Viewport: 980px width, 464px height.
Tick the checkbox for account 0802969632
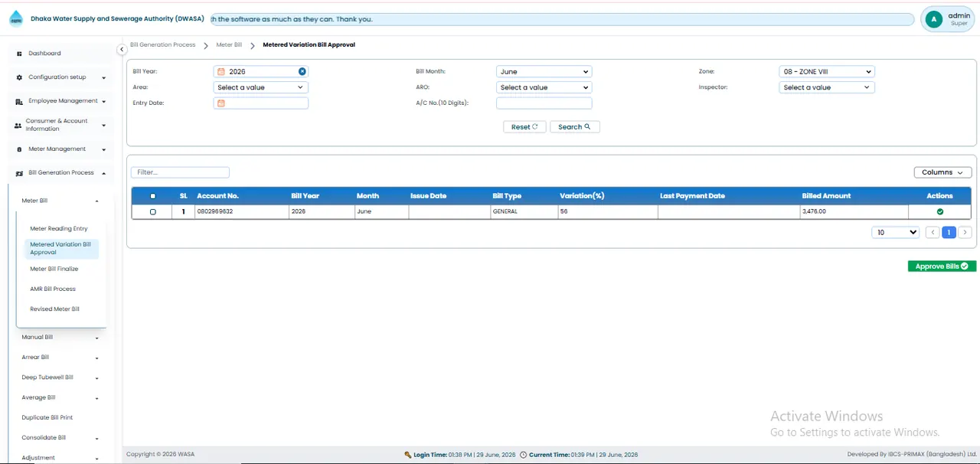(152, 211)
